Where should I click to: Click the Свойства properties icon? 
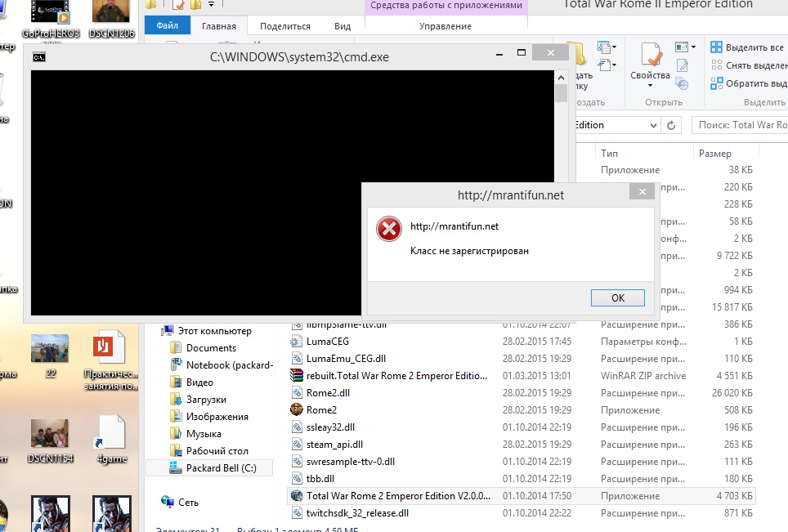(x=651, y=55)
